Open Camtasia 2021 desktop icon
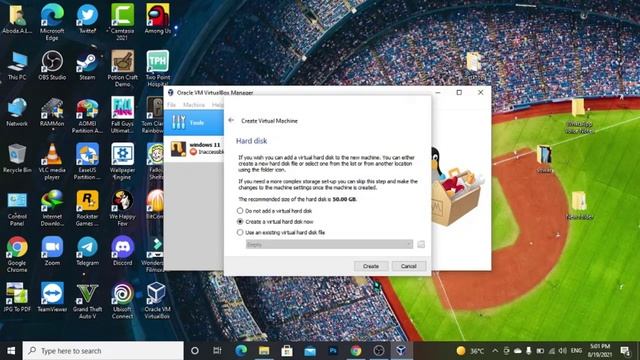Screen dimensions: 640x360 122,23
